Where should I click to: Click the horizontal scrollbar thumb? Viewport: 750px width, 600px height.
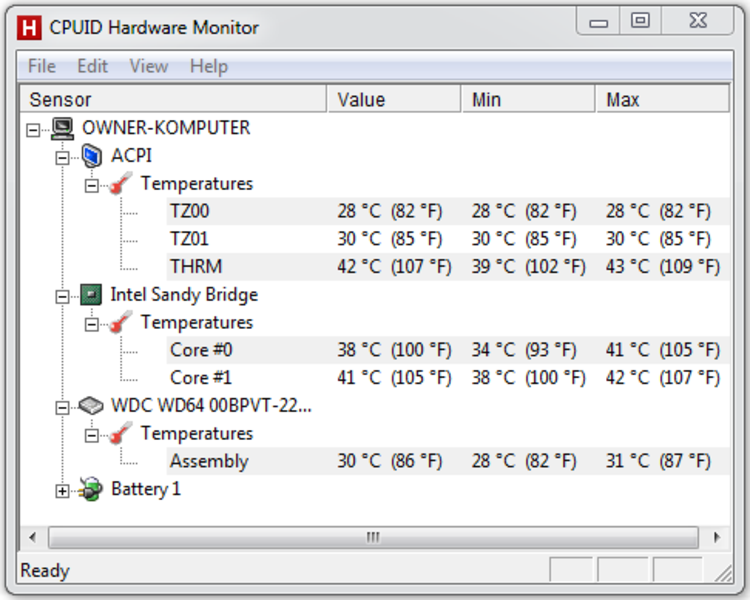click(373, 537)
